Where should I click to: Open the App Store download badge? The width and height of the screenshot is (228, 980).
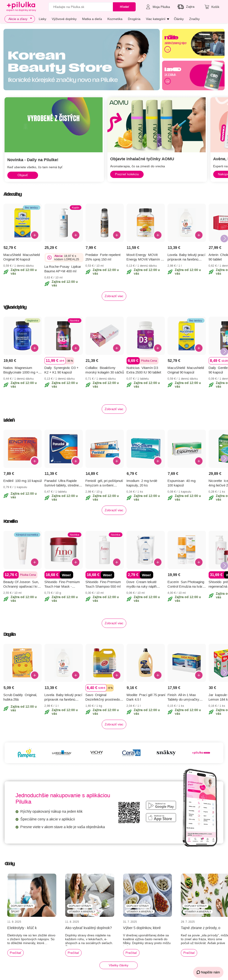tap(161, 817)
